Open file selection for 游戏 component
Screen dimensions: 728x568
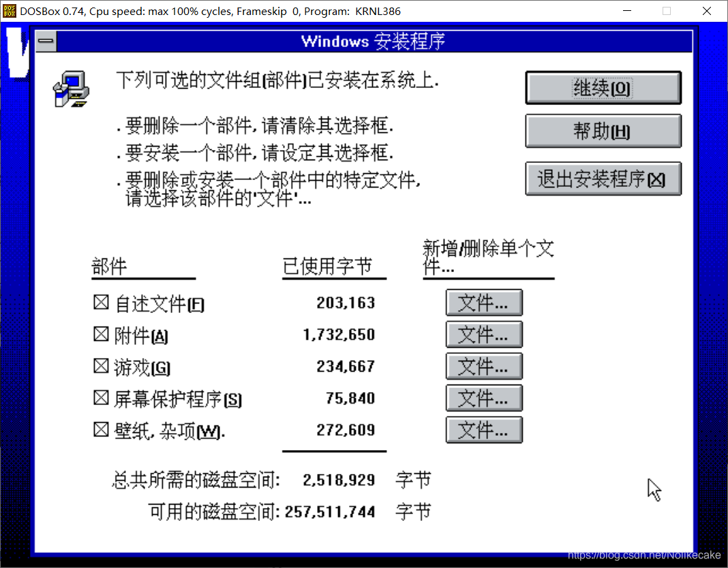click(x=484, y=366)
